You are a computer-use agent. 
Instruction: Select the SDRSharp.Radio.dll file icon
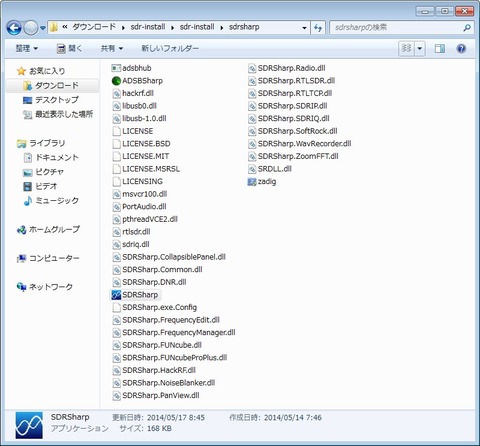[252, 68]
